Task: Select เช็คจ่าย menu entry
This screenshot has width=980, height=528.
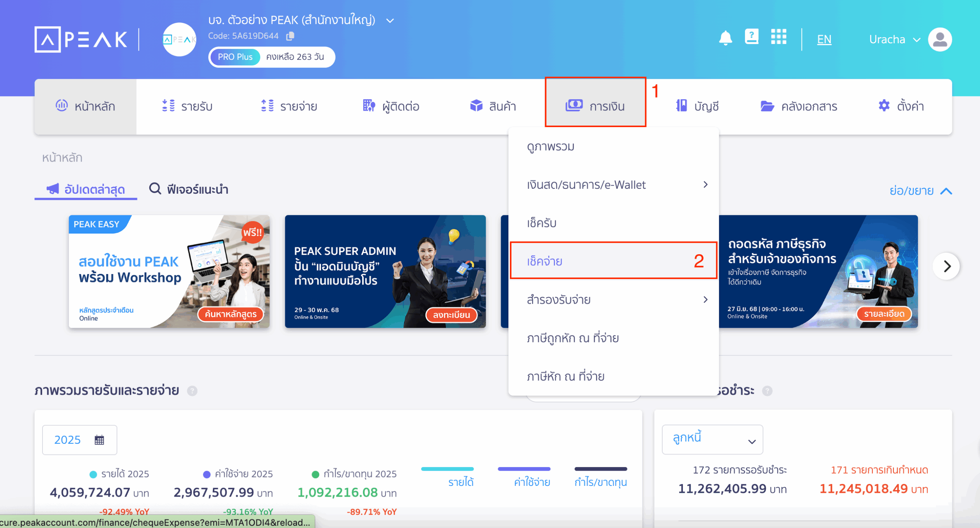Action: click(614, 261)
